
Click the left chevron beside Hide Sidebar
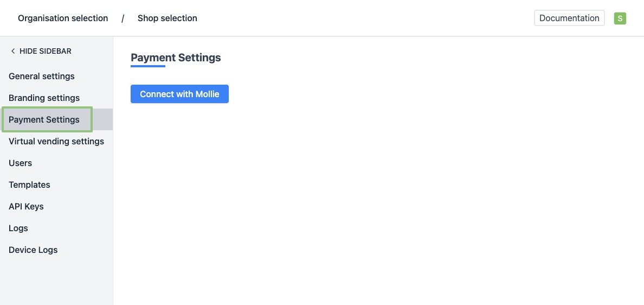pos(13,51)
